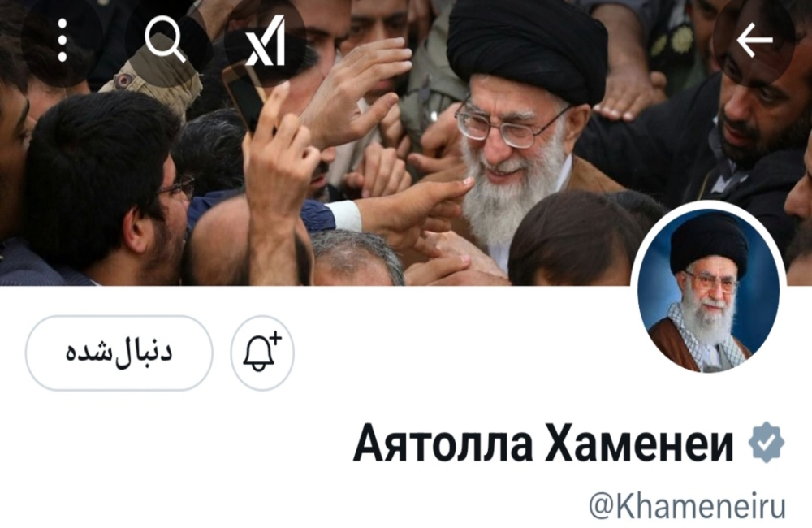Screen dimensions: 812x528
Task: Expand the overflow menu from vertical dots
Action: tap(63, 41)
